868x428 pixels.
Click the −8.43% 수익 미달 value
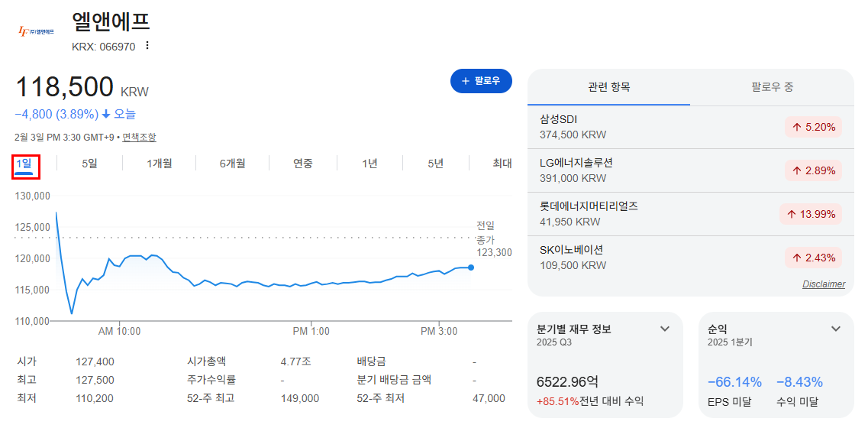click(799, 382)
